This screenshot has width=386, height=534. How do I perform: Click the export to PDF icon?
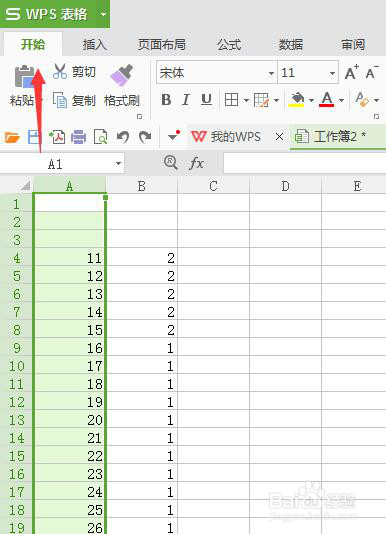tap(57, 137)
